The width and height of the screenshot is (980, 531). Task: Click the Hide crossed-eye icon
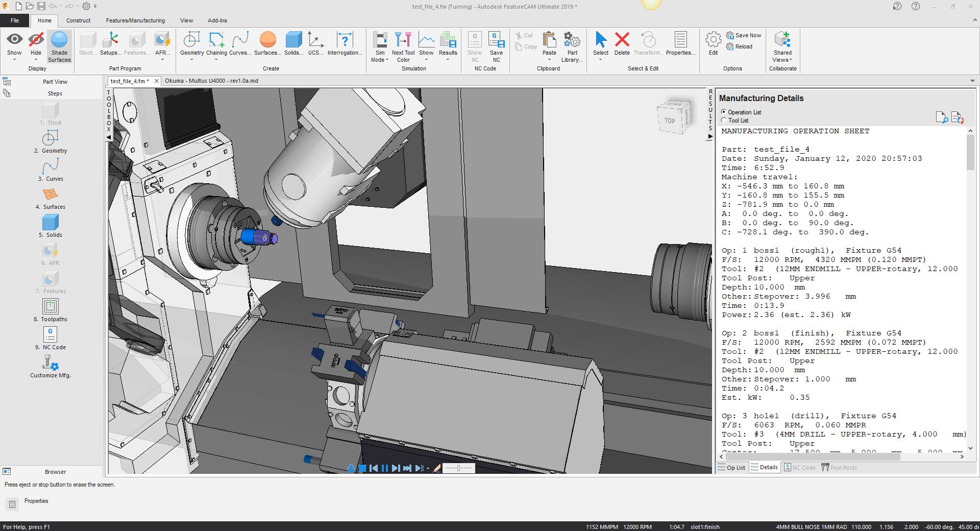[36, 39]
